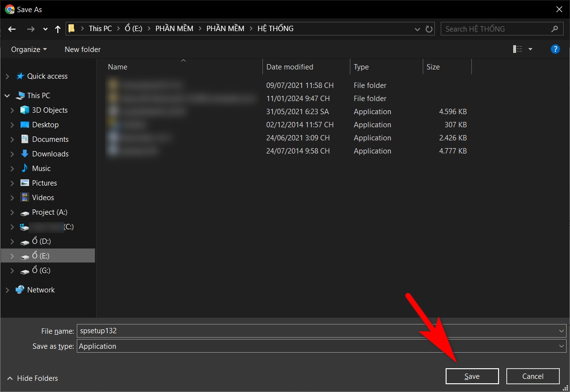Click Ổ (E:) in the address bar

[x=134, y=29]
